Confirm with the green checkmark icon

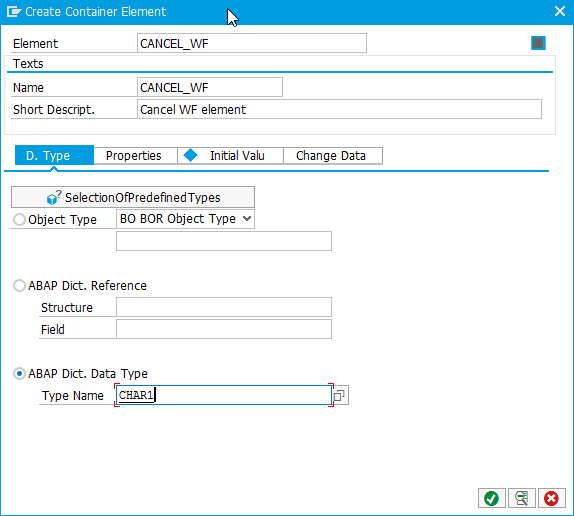click(491, 498)
